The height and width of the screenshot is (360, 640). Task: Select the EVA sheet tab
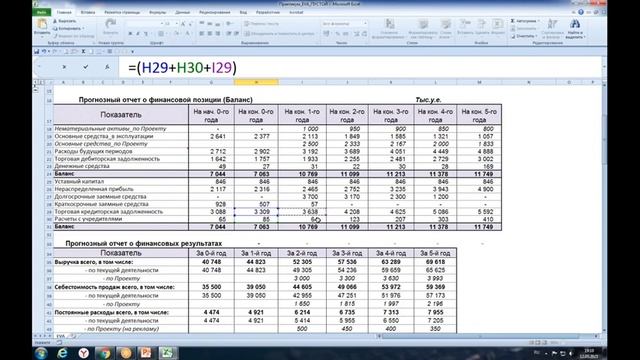coord(60,336)
